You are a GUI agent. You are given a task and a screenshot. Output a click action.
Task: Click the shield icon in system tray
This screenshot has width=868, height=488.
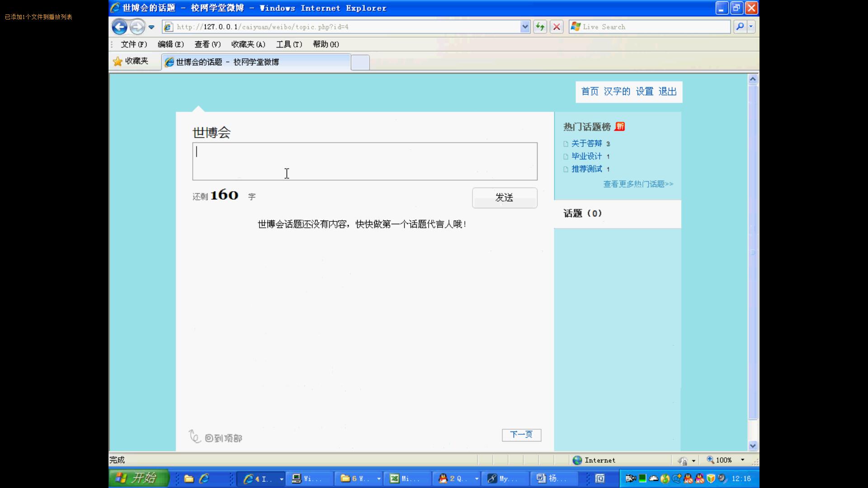click(711, 479)
